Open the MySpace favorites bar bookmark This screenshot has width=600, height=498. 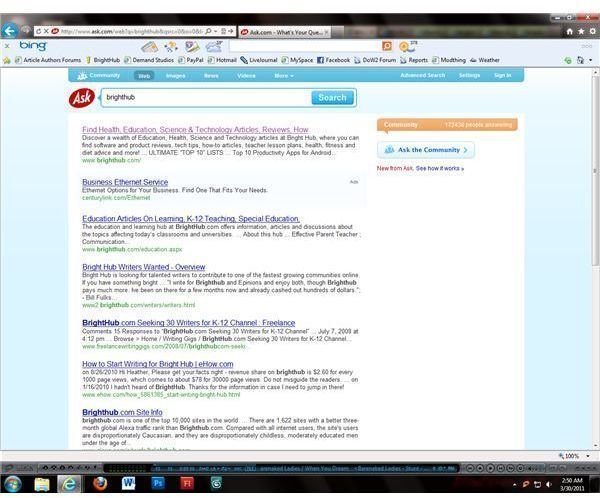click(x=297, y=60)
